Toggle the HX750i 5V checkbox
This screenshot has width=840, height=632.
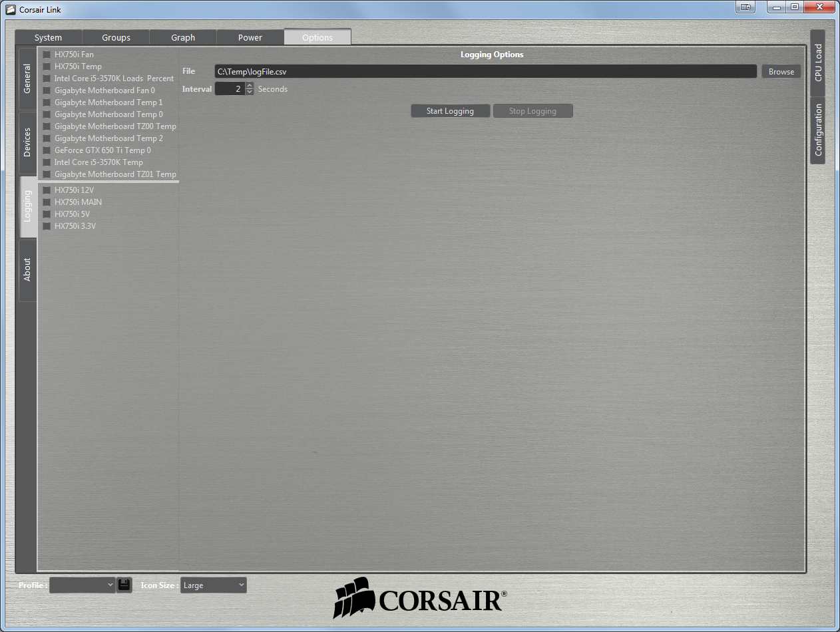click(x=47, y=214)
